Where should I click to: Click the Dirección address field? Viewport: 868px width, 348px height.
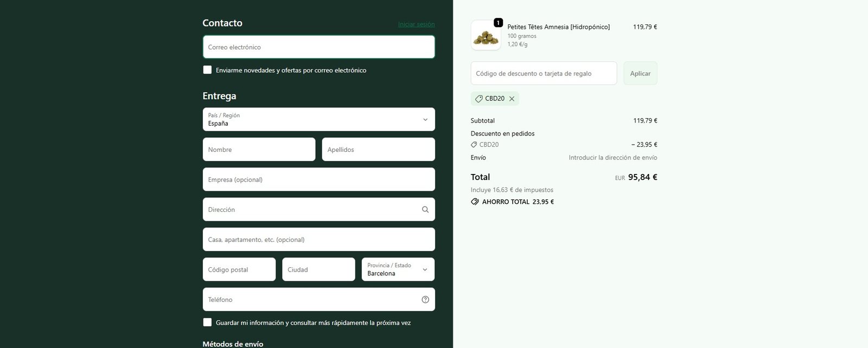click(319, 210)
